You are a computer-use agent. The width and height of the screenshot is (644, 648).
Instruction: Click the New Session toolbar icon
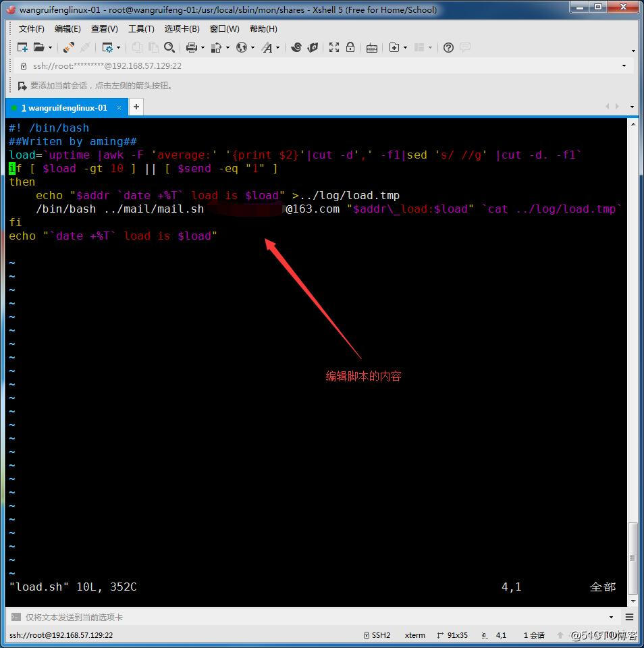(x=22, y=47)
